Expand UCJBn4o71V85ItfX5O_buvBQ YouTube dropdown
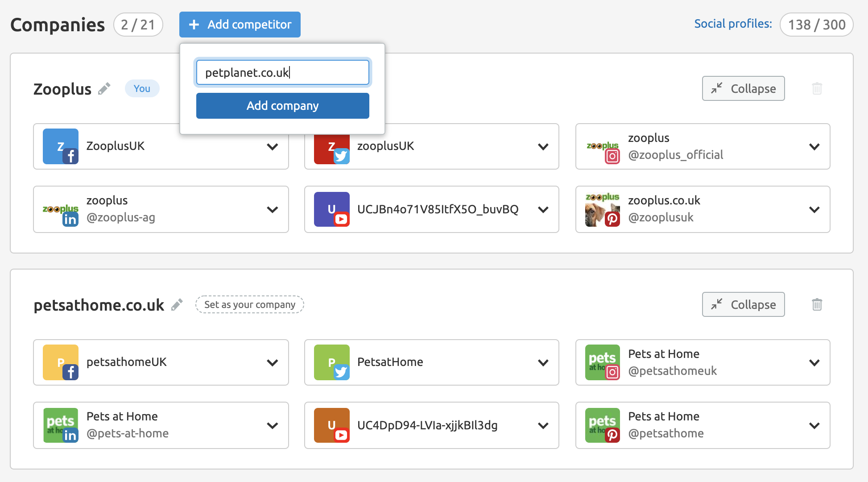This screenshot has height=482, width=868. [x=543, y=209]
